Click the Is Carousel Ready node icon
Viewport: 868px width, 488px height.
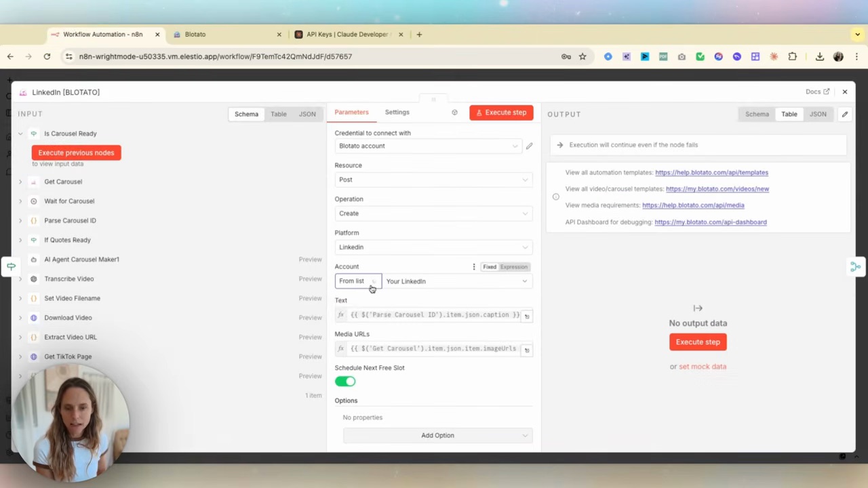(x=33, y=134)
